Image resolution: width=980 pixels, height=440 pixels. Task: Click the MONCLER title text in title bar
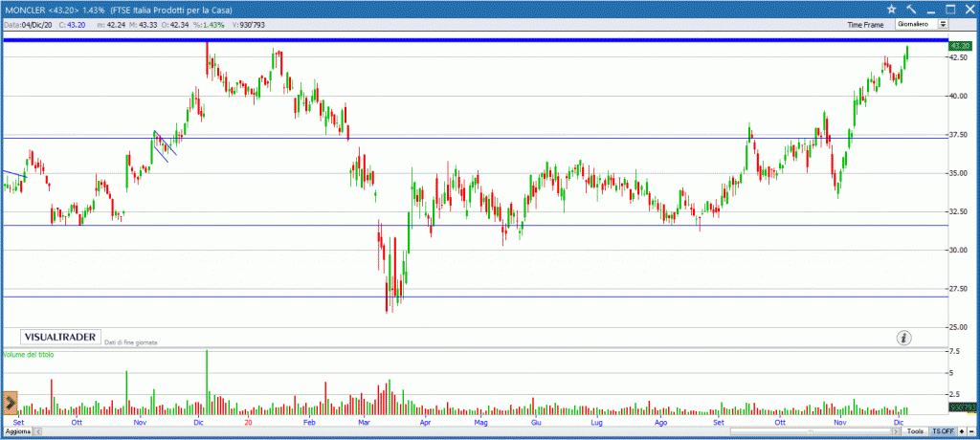coord(118,10)
